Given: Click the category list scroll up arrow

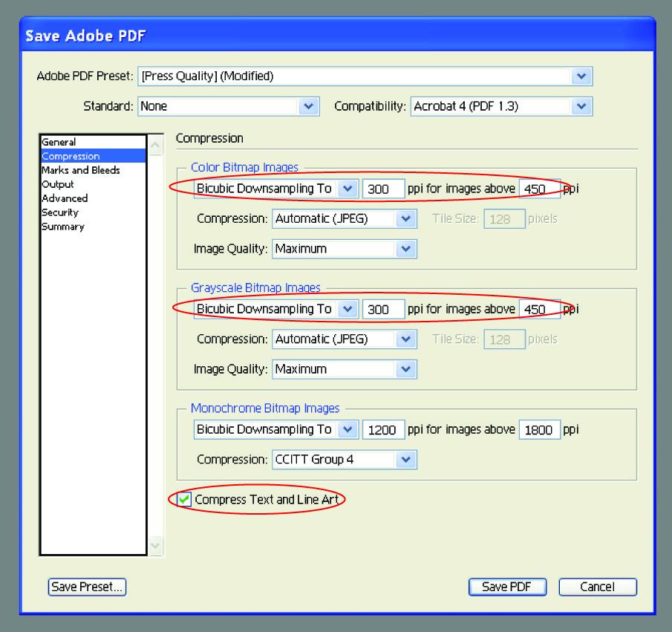Looking at the screenshot, I should tap(156, 145).
